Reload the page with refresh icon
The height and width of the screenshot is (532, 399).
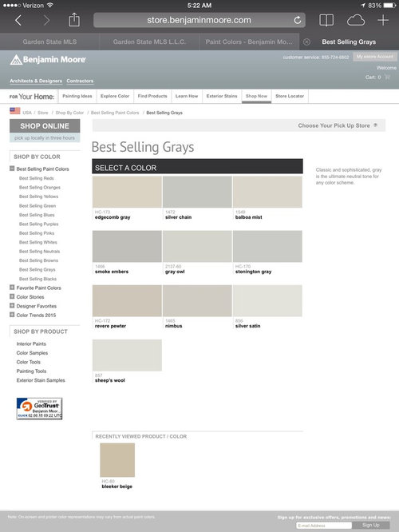tap(298, 20)
